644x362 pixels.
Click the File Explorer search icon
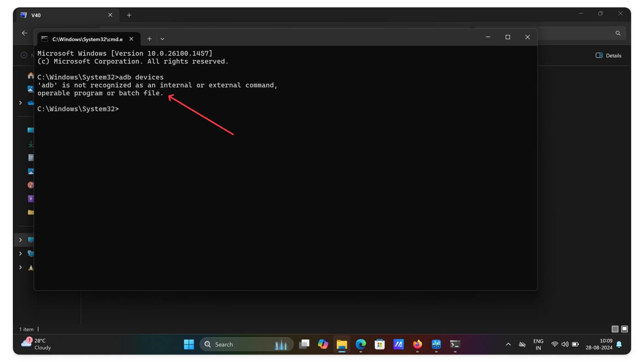618,33
